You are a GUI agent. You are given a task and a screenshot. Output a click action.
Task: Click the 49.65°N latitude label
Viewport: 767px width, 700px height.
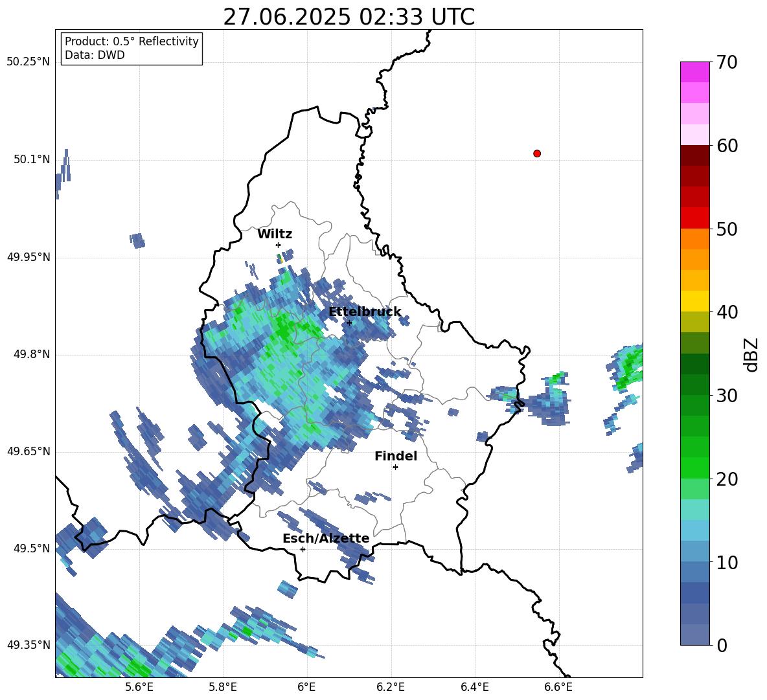(x=29, y=451)
